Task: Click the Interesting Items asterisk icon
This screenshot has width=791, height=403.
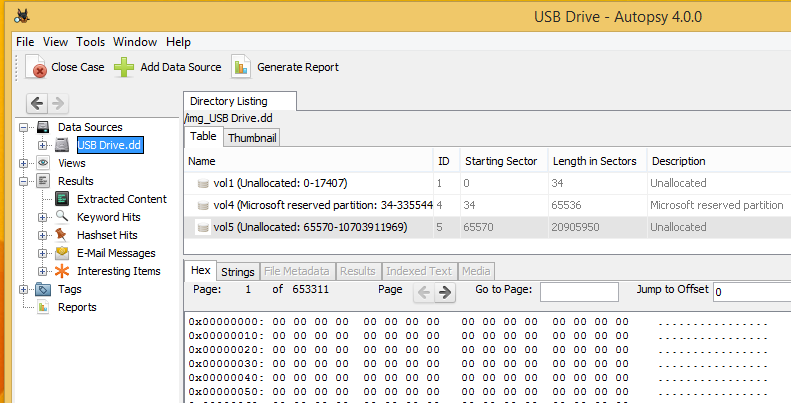Action: coord(62,271)
